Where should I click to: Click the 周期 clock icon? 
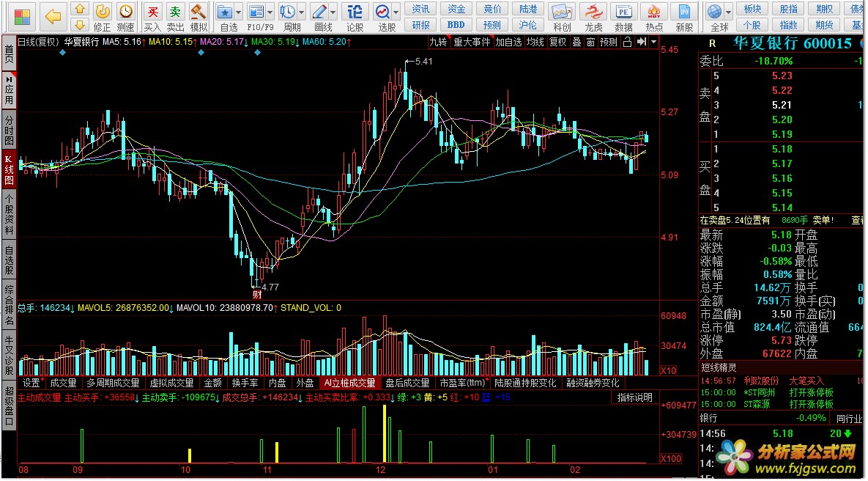[x=288, y=11]
